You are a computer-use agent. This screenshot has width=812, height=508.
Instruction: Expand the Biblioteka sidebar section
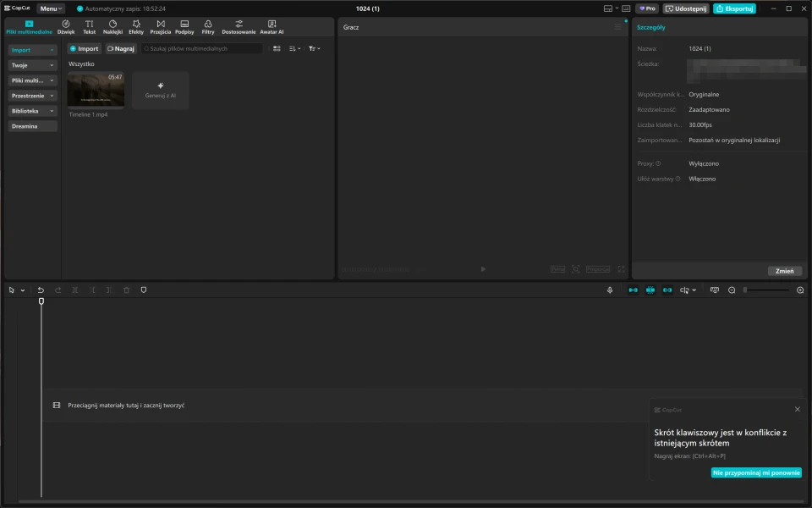click(x=33, y=111)
